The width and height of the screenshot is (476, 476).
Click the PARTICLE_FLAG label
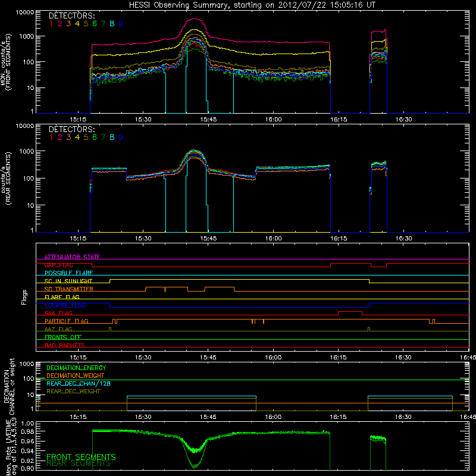pyautogui.click(x=67, y=321)
